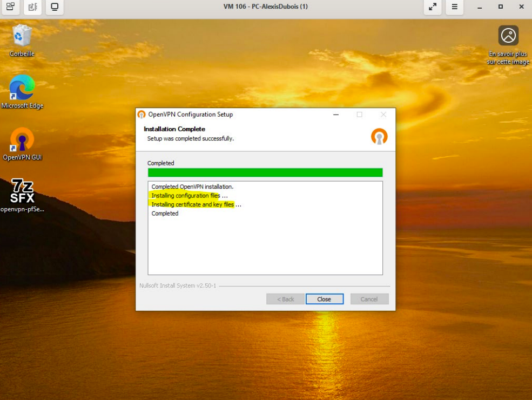Viewport: 532px width, 400px height.
Task: Click the first VM viewer toolbar icon
Action: [x=10, y=7]
